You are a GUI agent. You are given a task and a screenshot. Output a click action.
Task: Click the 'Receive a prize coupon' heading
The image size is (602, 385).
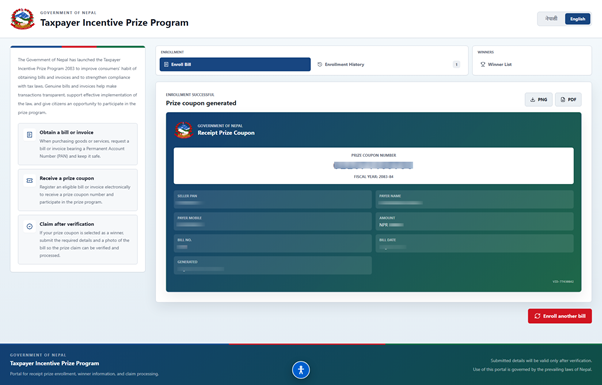tap(67, 178)
